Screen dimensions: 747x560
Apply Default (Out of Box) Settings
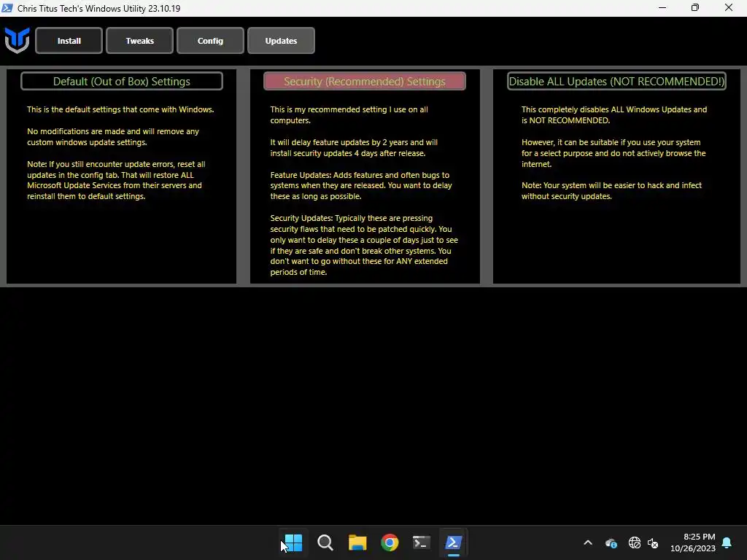[x=122, y=81]
